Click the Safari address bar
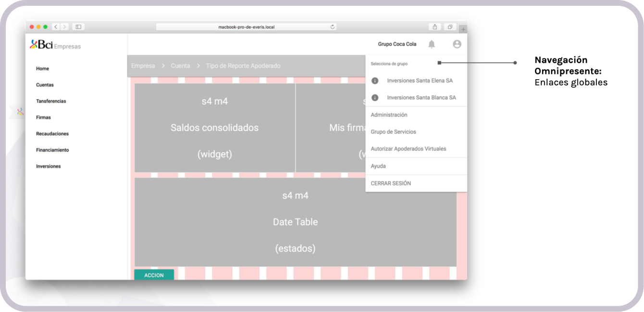 click(246, 27)
